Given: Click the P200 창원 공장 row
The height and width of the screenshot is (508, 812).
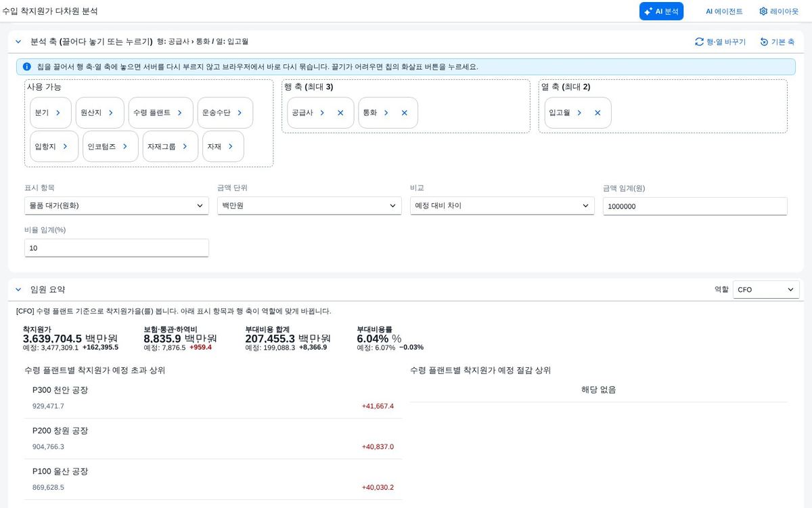Looking at the screenshot, I should point(213,439).
